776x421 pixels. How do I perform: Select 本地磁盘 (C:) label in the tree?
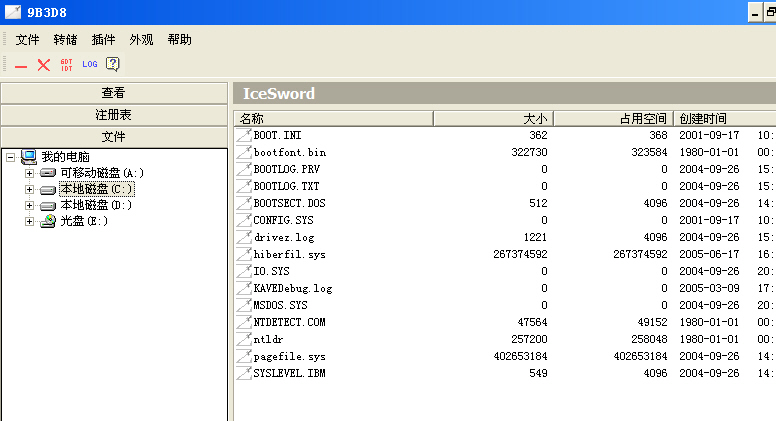[x=97, y=189]
